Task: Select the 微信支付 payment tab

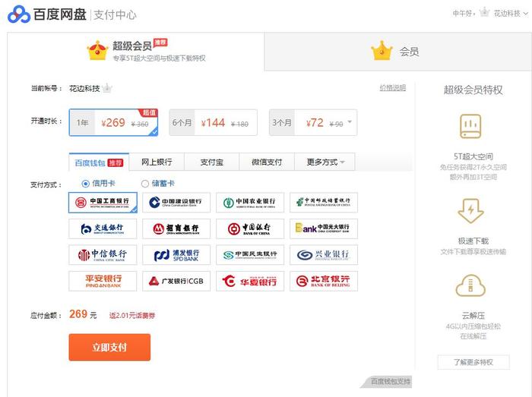Action: 267,162
